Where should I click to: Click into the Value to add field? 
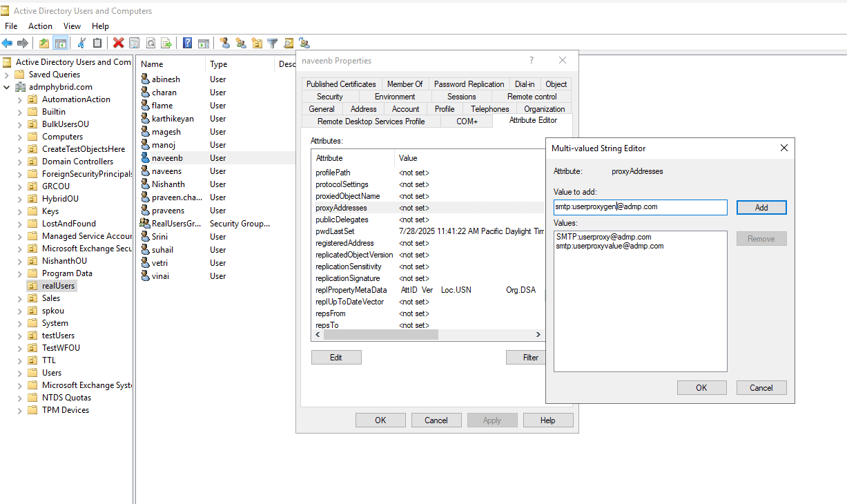[x=640, y=207]
